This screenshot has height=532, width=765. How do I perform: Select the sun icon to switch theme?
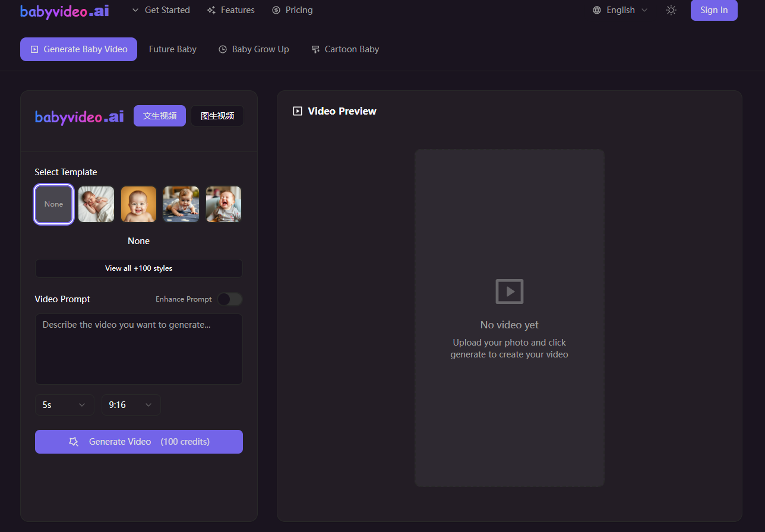coord(671,9)
